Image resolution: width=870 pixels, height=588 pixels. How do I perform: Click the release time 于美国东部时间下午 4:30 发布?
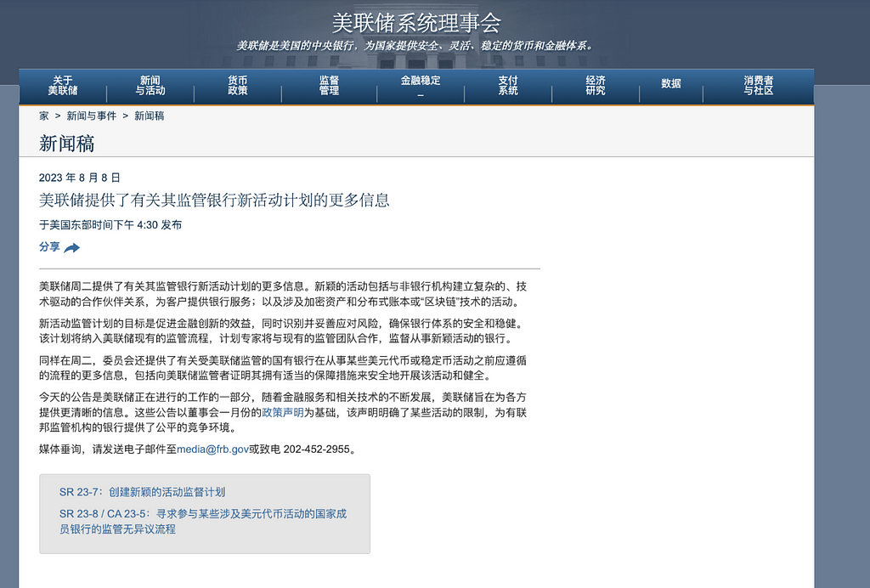(110, 224)
